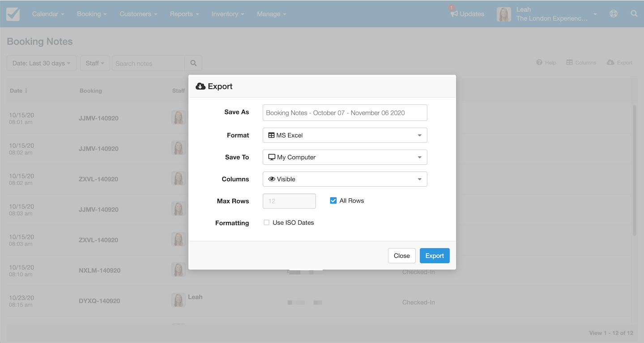Sort by the Date column header
Image resolution: width=644 pixels, height=343 pixels.
coord(19,90)
